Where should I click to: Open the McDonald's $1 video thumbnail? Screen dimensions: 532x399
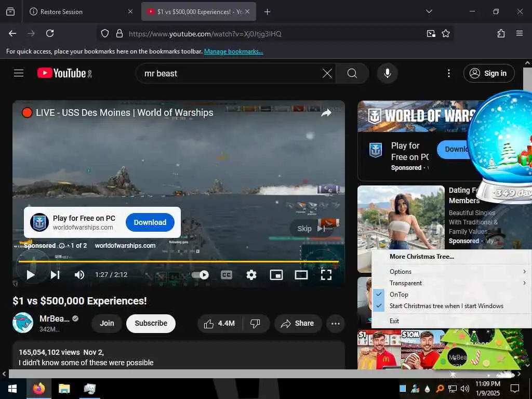point(379,350)
